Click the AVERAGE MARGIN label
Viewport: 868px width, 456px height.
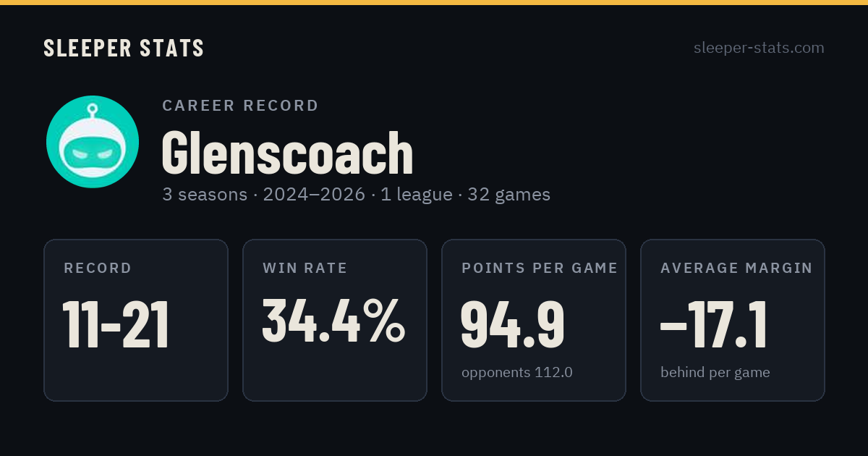[x=736, y=269]
